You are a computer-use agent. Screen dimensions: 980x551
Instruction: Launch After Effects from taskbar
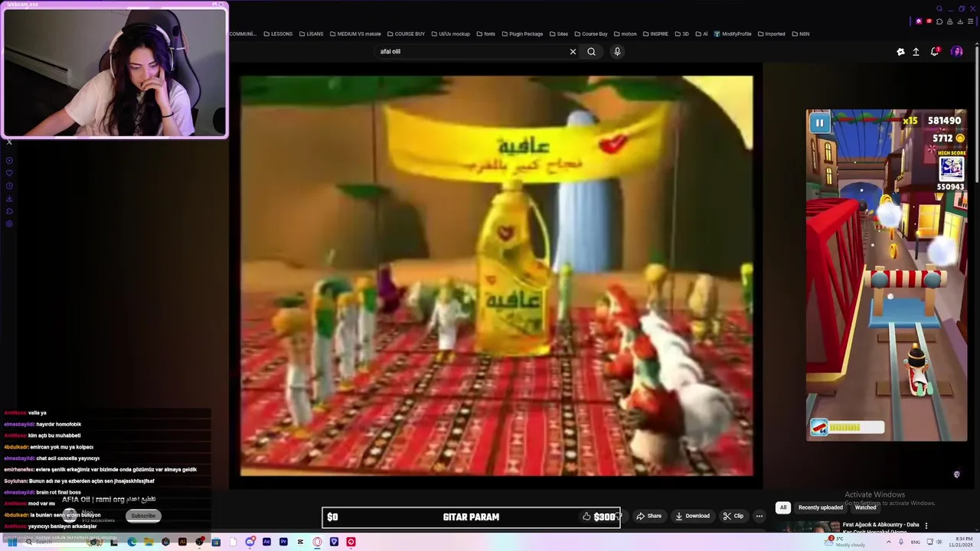click(266, 542)
